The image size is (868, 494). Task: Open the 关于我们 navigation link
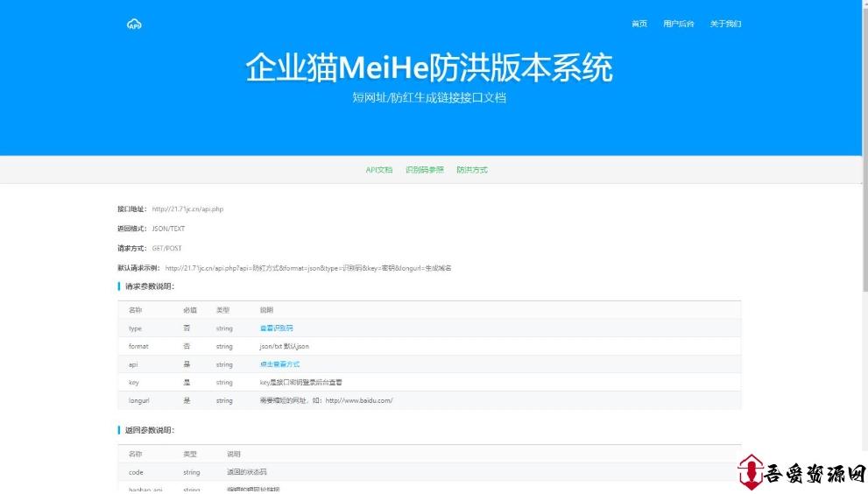click(x=726, y=24)
